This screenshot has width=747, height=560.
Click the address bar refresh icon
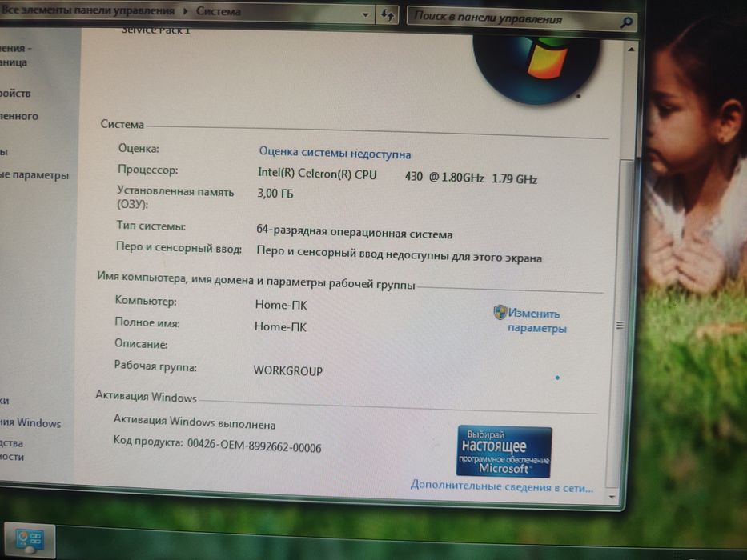pyautogui.click(x=388, y=15)
